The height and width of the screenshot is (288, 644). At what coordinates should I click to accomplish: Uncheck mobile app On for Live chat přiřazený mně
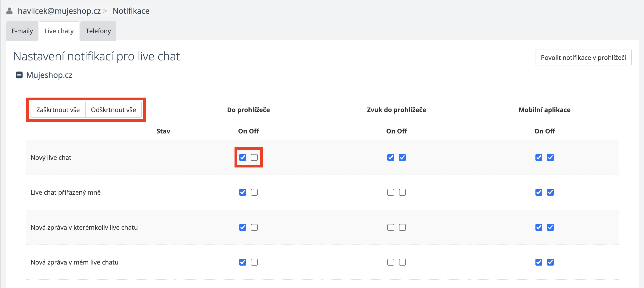point(539,192)
